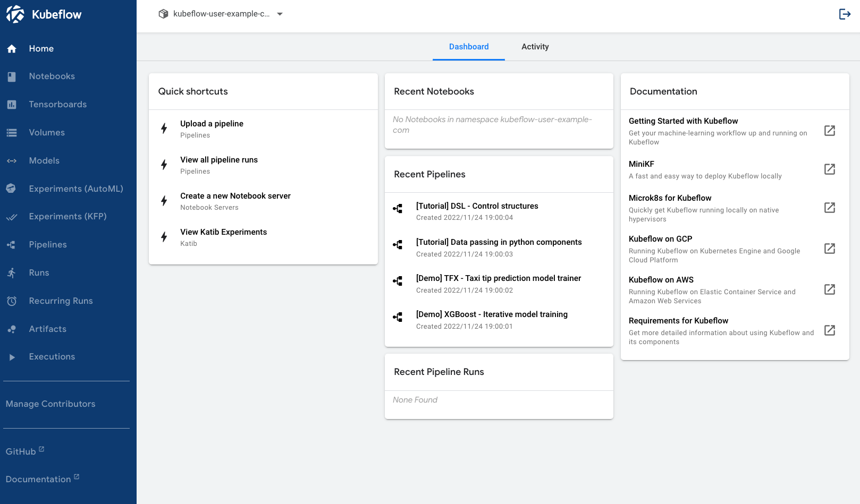Click the logout icon in top bar
860x504 pixels.
[845, 14]
